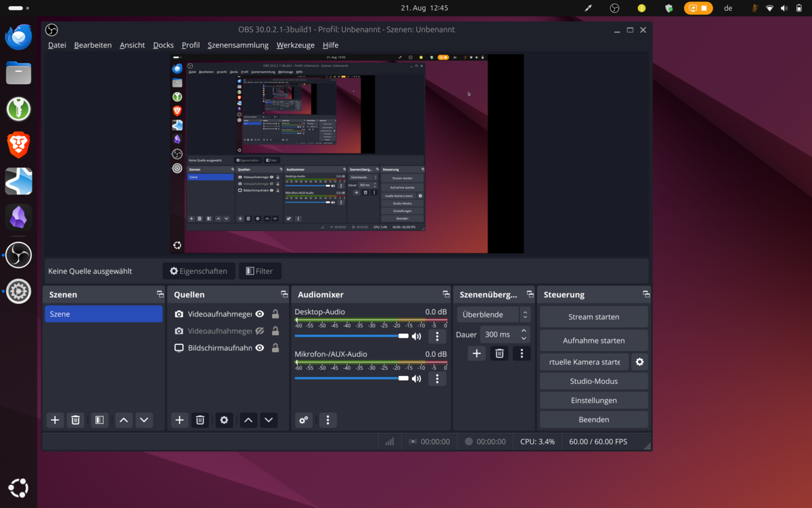Mute Mikrofon-/AUX-Audio with speaker icon
The width and height of the screenshot is (812, 508).
click(x=417, y=379)
